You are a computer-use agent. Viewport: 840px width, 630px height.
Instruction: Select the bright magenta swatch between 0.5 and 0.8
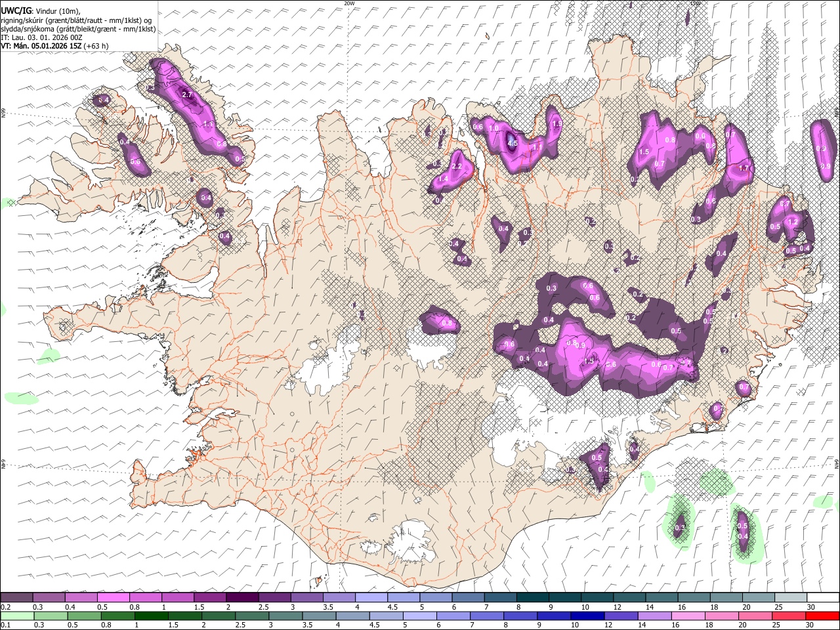pos(114,597)
